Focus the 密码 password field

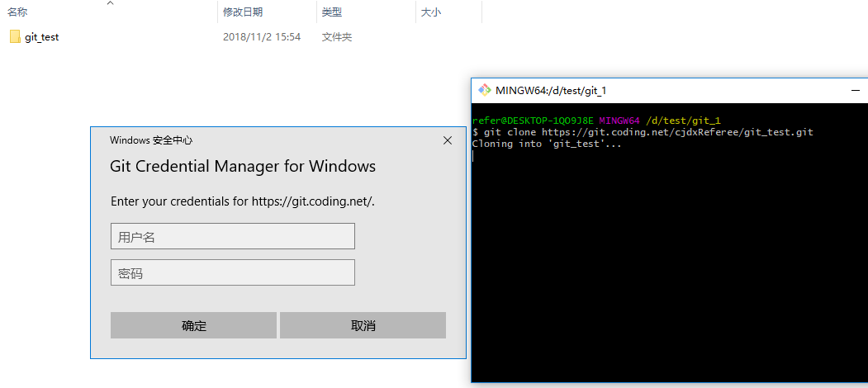(x=233, y=273)
